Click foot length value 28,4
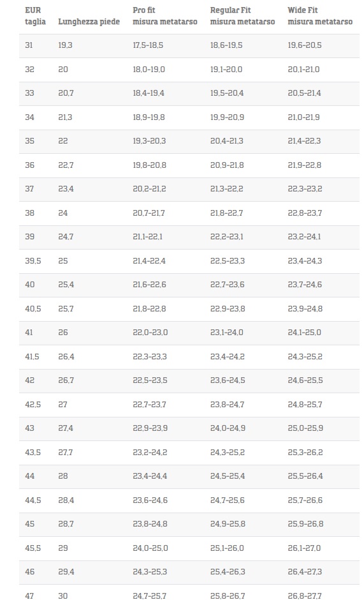The image size is (364, 600). 66,500
